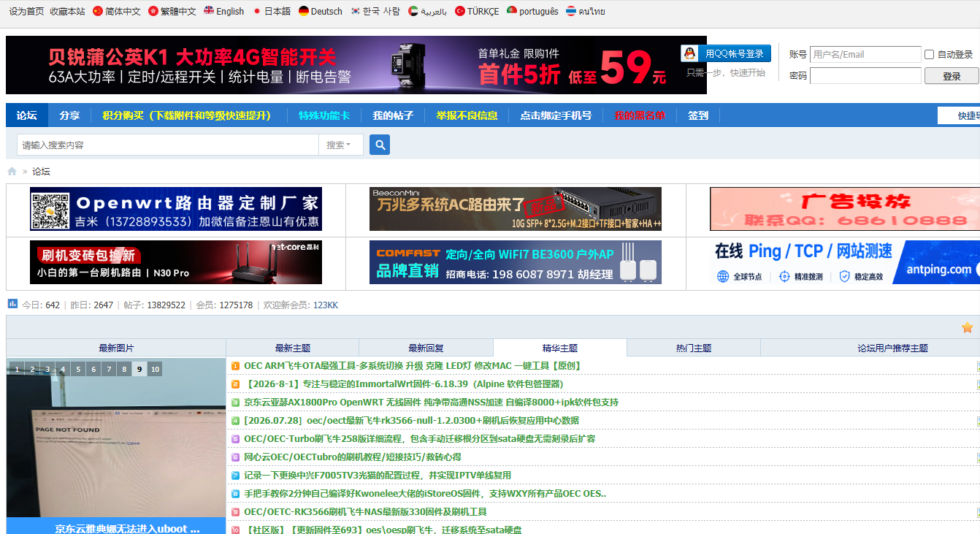Open the BeeconMini 万兆多系统AC路由 ad
The height and width of the screenshot is (534, 980).
(516, 209)
